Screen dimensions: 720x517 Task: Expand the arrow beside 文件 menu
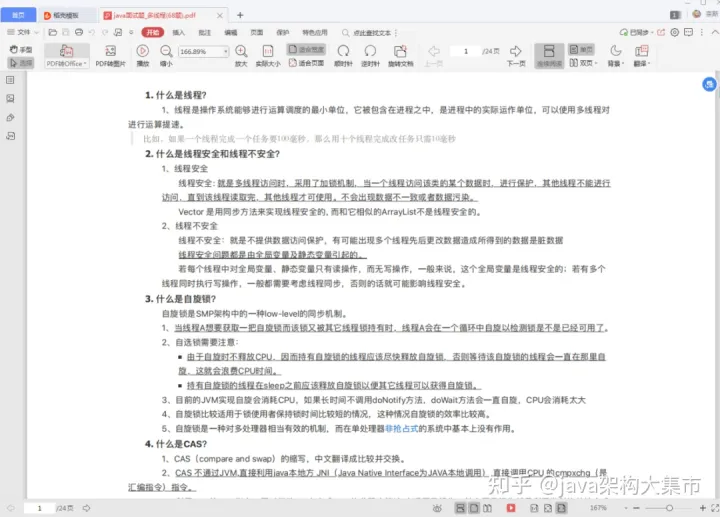[37, 32]
